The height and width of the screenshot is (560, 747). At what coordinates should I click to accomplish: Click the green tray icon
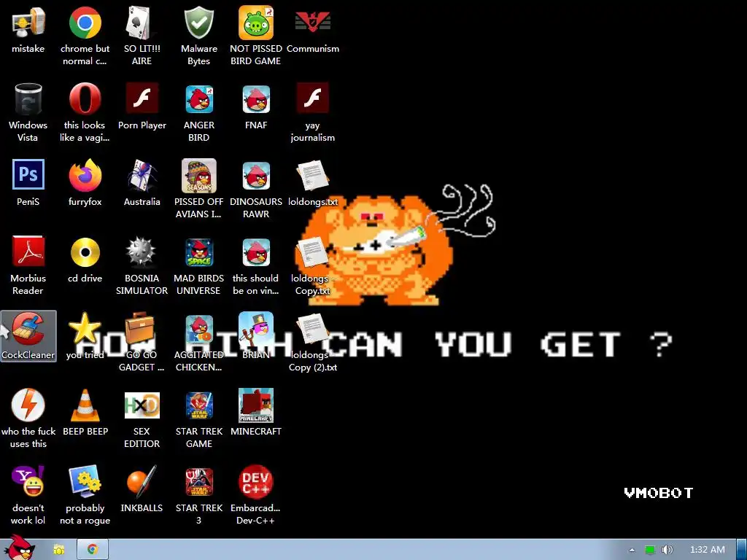tap(650, 550)
